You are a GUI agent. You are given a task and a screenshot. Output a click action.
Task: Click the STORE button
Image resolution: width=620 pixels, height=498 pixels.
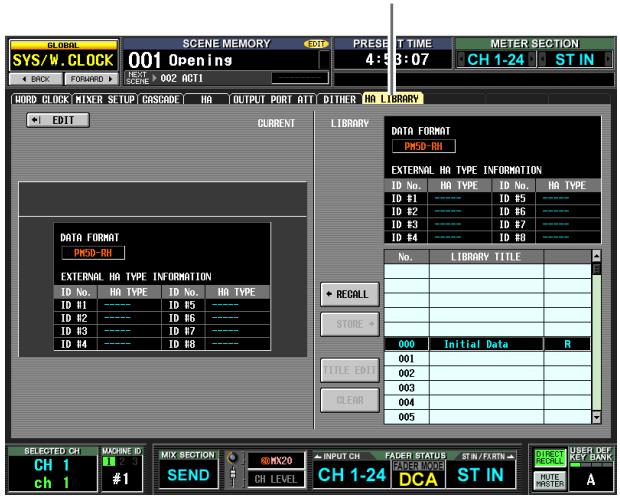click(350, 324)
